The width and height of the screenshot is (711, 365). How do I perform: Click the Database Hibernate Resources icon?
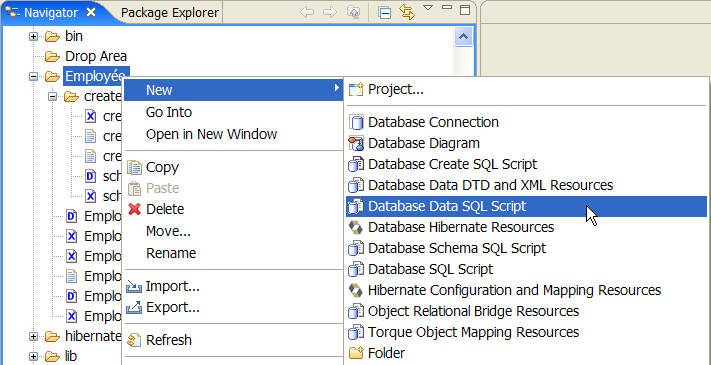pos(356,227)
